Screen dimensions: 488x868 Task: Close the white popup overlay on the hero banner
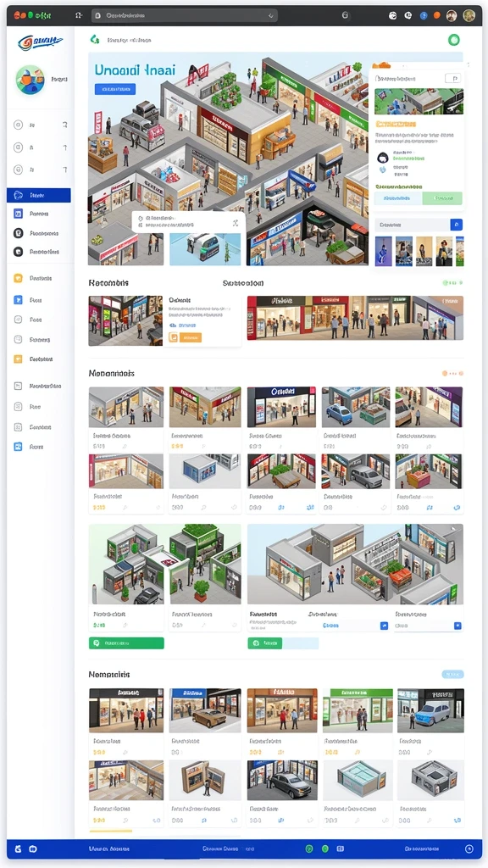pyautogui.click(x=236, y=223)
